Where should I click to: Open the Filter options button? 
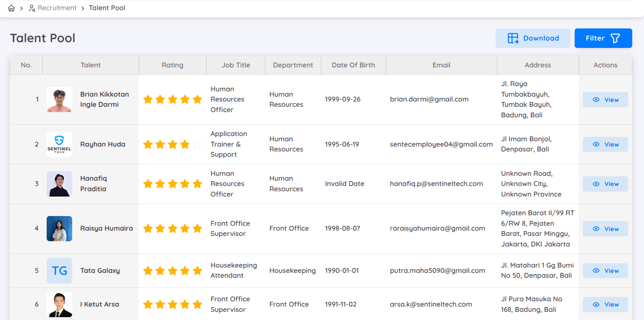coord(603,38)
